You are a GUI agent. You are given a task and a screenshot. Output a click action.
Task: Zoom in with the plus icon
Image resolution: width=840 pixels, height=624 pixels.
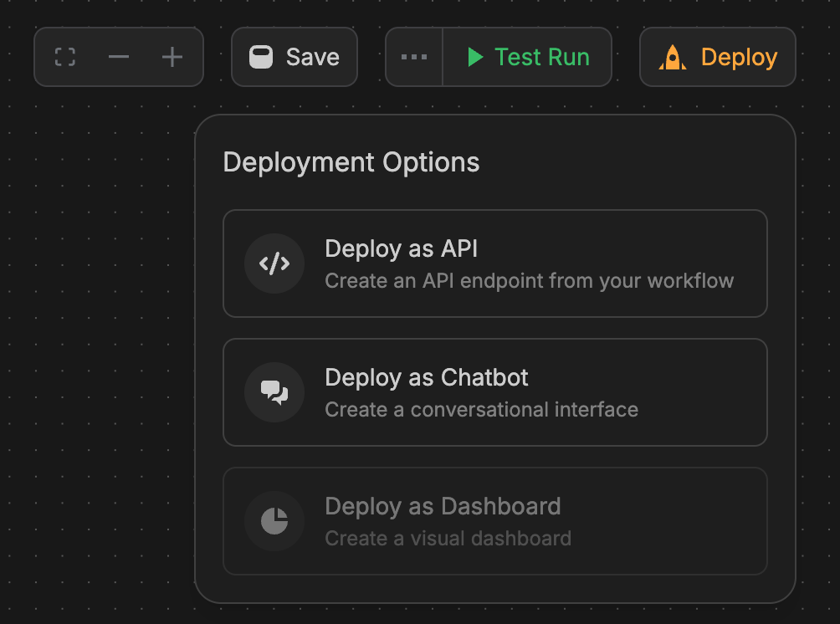[172, 57]
